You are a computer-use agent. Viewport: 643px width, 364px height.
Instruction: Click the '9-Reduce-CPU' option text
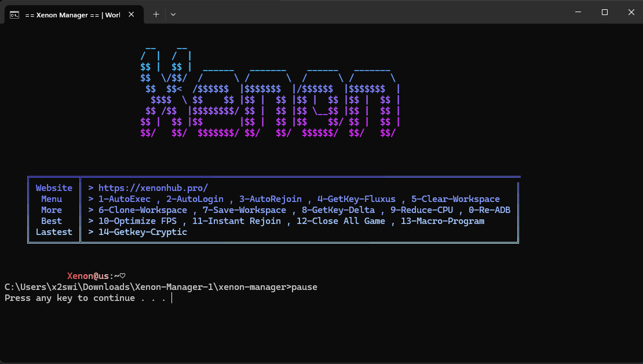tap(422, 210)
